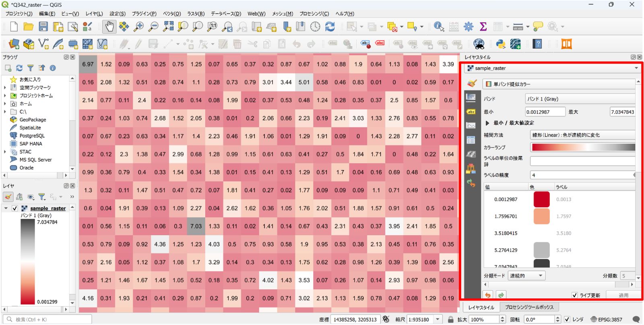The width and height of the screenshot is (644, 325).
Task: Open the プロセシング(C) menu
Action: [314, 14]
